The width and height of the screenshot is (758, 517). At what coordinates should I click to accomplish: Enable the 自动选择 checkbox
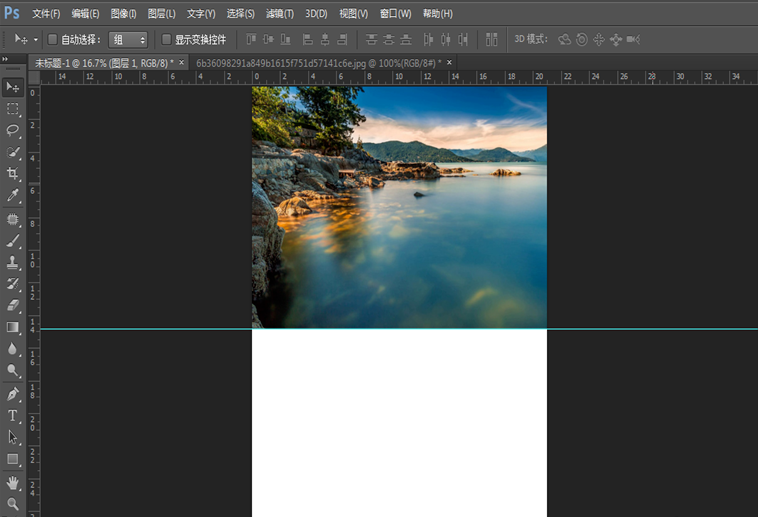point(53,39)
